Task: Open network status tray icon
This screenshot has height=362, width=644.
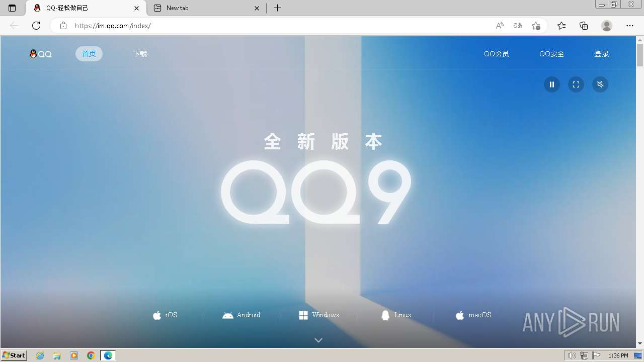Action: coord(584,355)
